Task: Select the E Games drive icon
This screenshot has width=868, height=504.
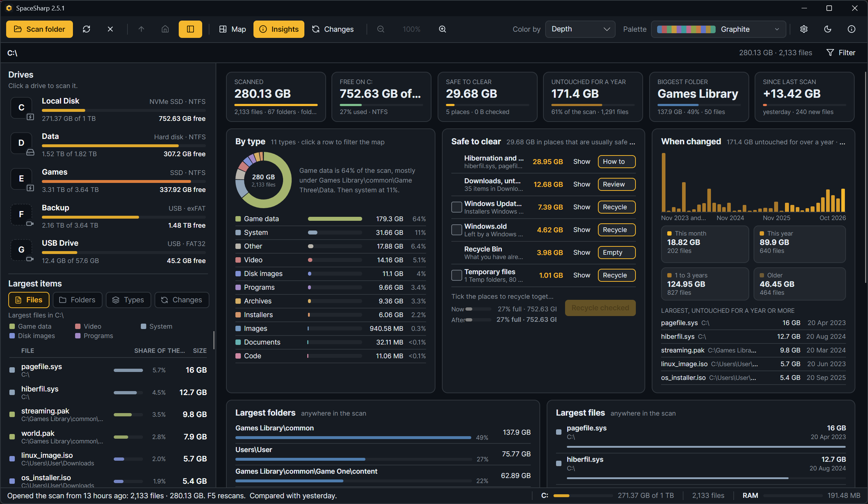Action: point(22,179)
